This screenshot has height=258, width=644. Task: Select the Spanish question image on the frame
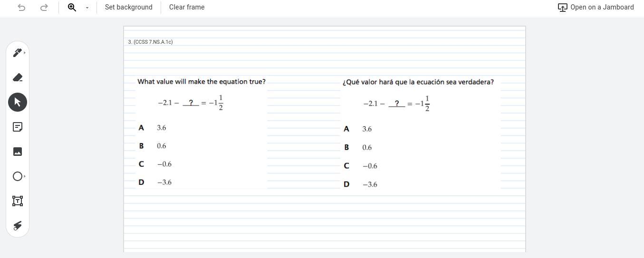(x=421, y=134)
